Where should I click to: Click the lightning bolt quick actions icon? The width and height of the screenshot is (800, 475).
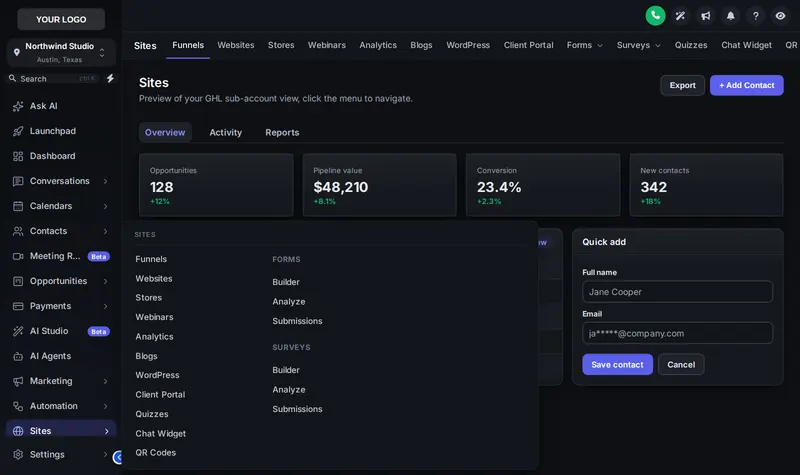coord(110,79)
